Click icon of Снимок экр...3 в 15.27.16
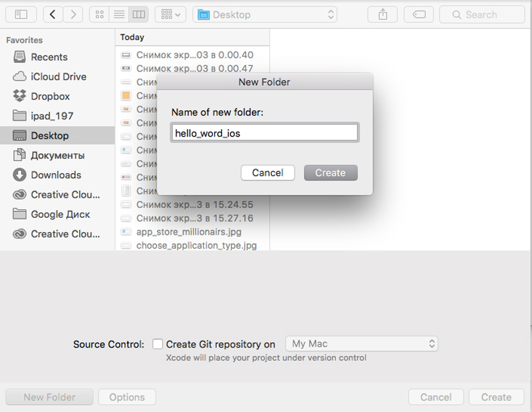532x412 pixels. [126, 218]
